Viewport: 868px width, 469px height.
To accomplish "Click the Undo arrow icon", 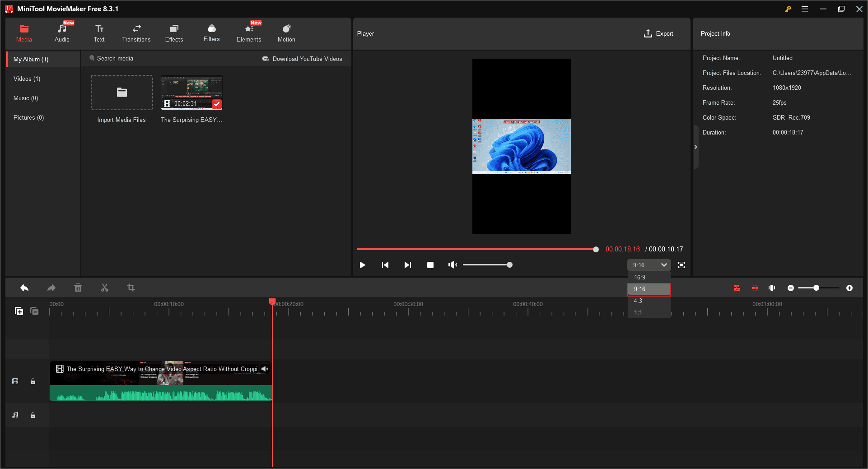I will 24,288.
